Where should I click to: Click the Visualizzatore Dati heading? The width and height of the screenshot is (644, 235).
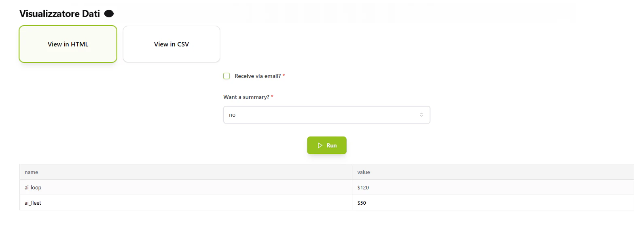(59, 13)
